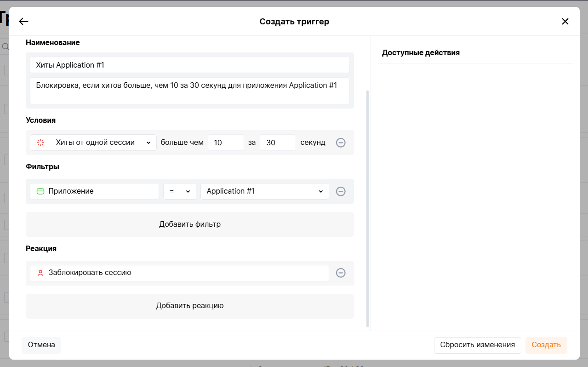Click the red hits spinner icon

[40, 143]
